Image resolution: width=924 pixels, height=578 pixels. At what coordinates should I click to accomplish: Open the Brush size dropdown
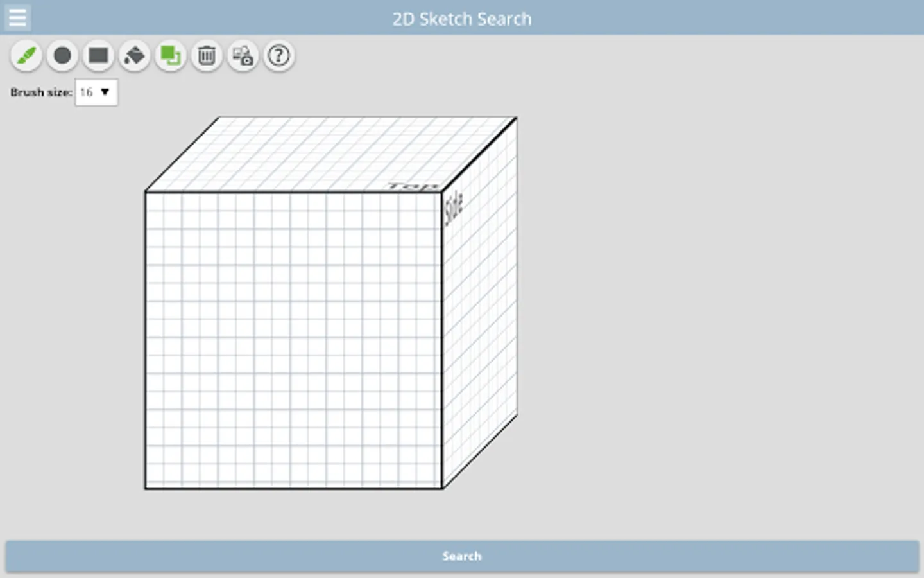click(96, 92)
